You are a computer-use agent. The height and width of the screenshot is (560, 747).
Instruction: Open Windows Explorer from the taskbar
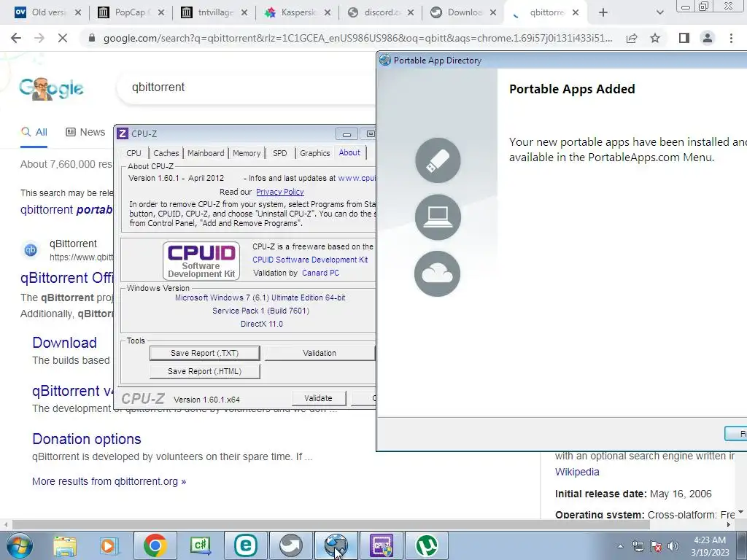coord(65,545)
